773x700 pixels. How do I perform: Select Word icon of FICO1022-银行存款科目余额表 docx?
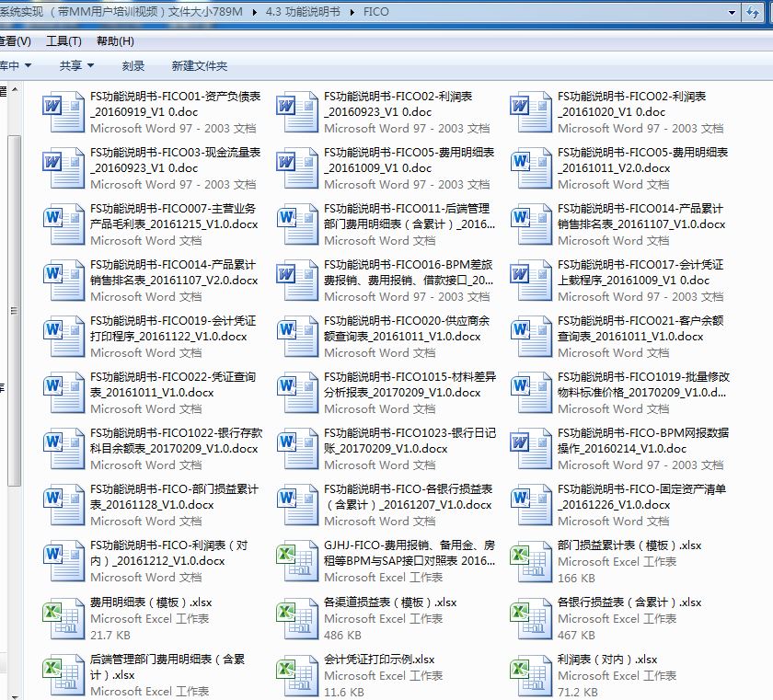tap(63, 449)
